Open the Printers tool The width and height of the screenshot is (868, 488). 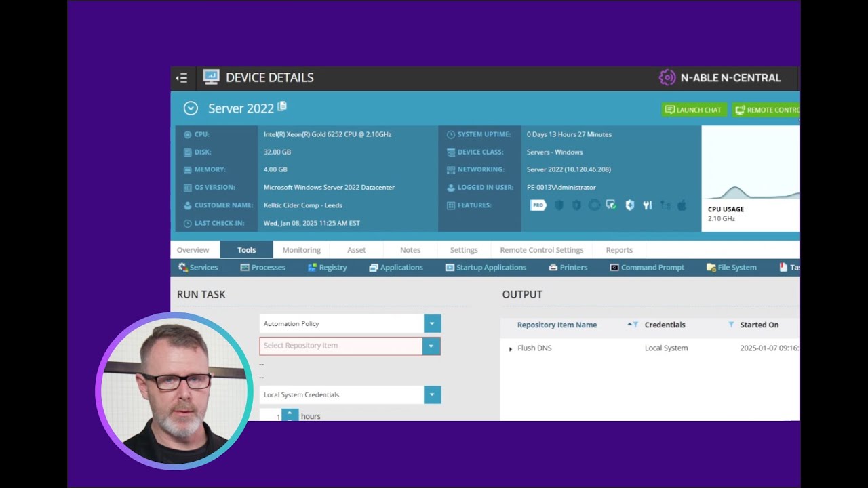coord(568,268)
